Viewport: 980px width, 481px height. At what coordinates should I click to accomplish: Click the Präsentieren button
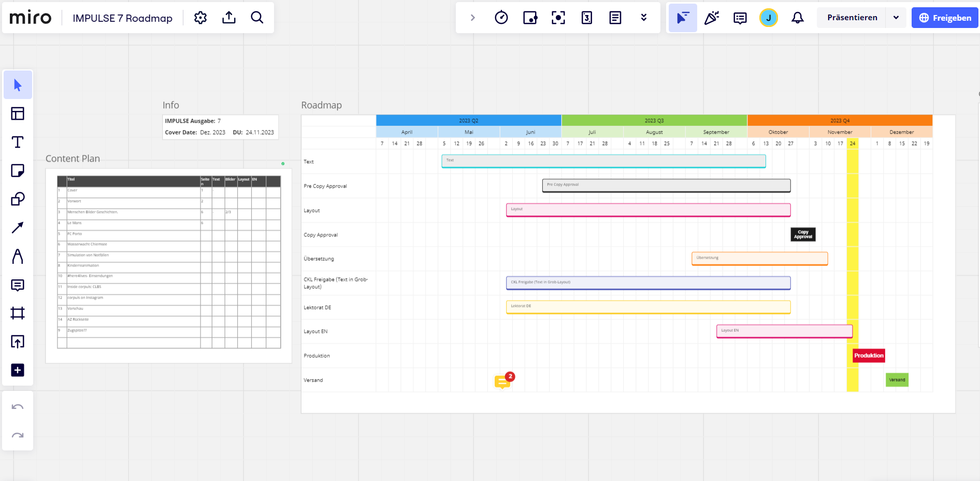pos(852,18)
